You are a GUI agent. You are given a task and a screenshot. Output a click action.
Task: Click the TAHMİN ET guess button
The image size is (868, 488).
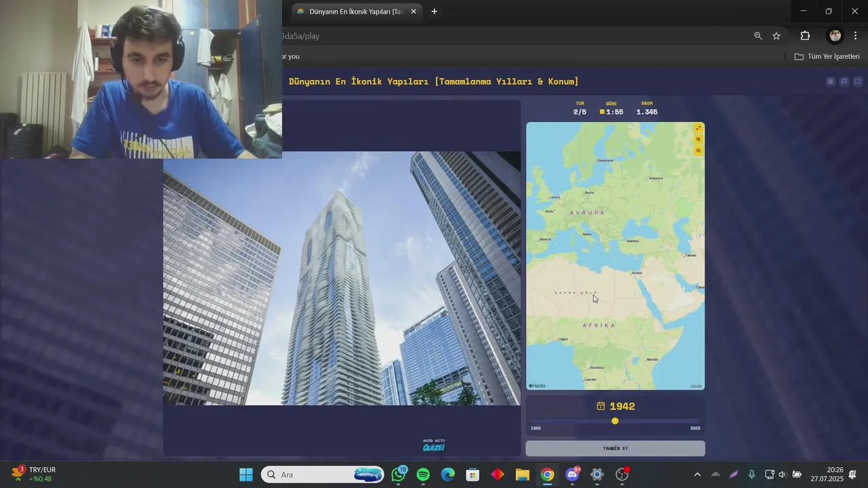pos(615,449)
